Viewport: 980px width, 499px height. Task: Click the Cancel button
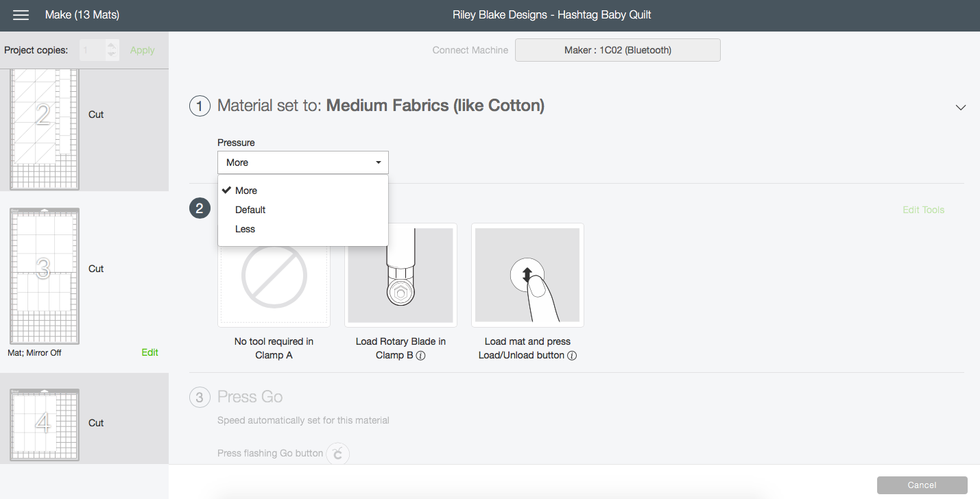[x=922, y=485]
